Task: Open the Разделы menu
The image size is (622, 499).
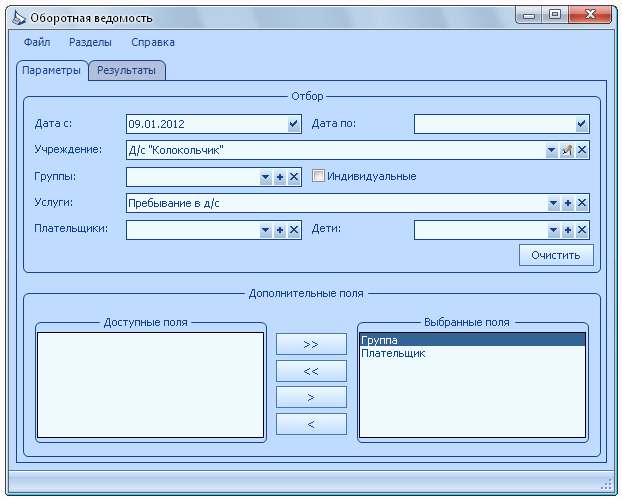Action: (x=90, y=42)
